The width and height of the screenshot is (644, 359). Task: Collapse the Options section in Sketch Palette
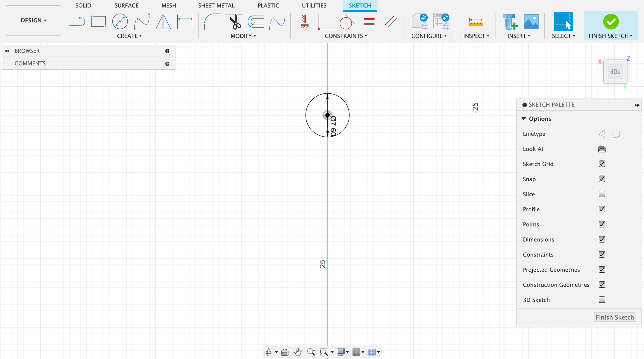tap(524, 119)
